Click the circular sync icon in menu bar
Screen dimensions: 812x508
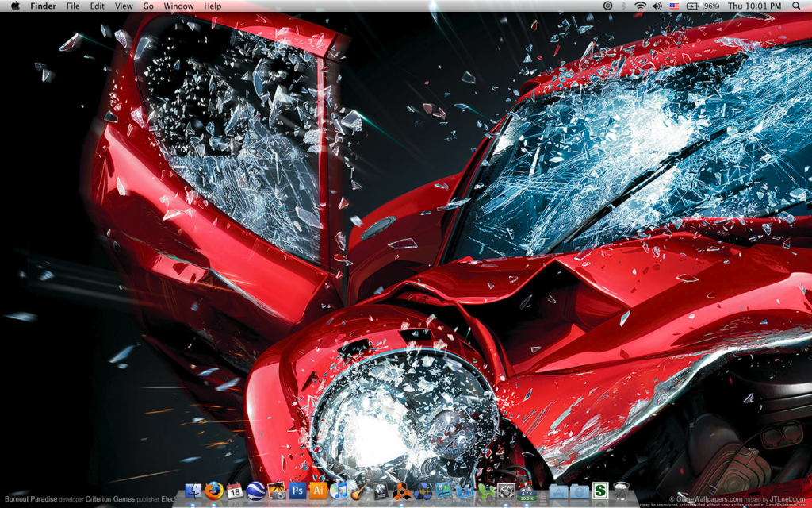click(x=608, y=6)
